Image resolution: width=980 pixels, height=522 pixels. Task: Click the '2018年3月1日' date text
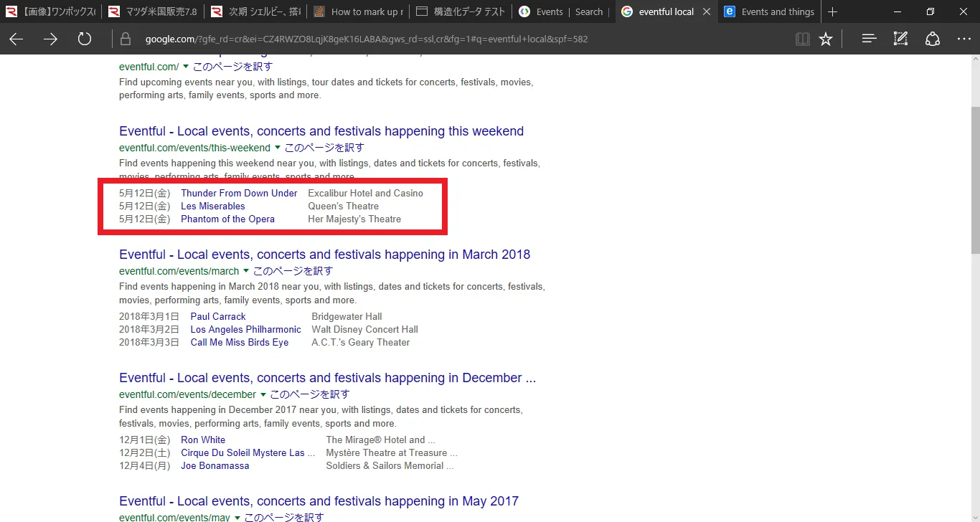[149, 316]
